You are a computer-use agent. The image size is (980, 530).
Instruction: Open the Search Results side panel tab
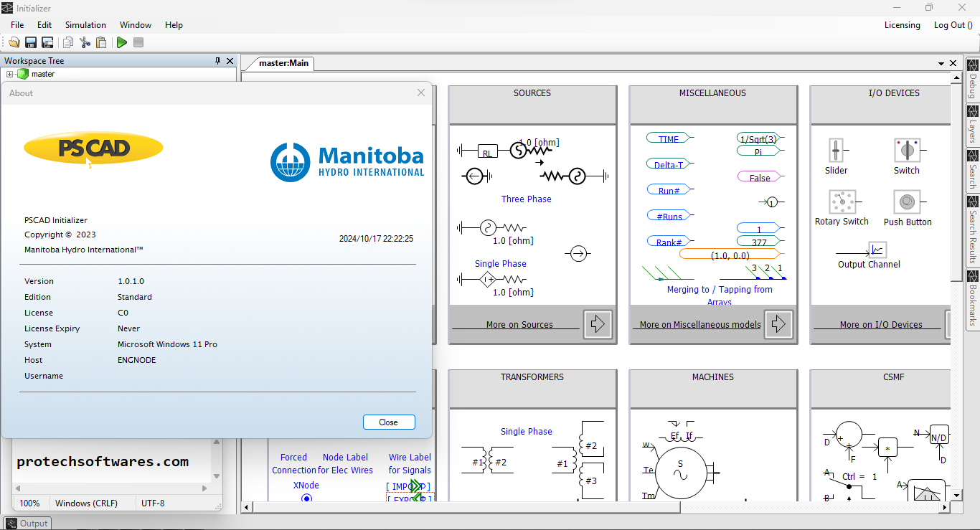tap(973, 230)
